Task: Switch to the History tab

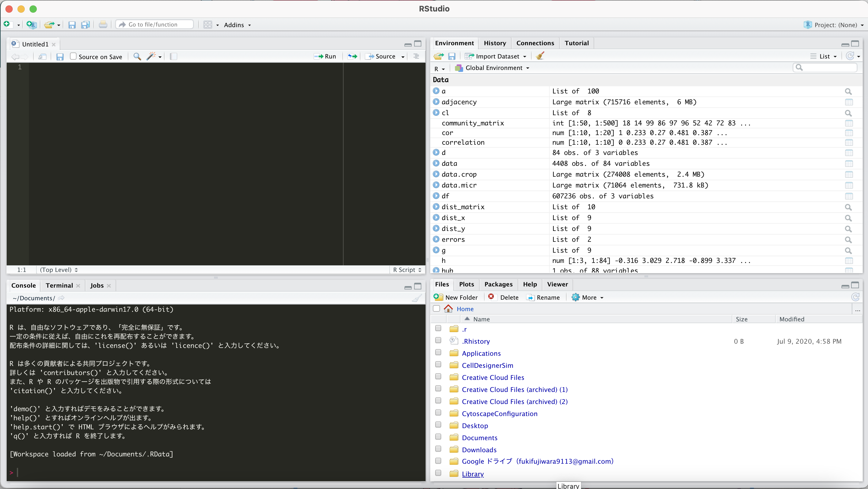Action: 495,43
